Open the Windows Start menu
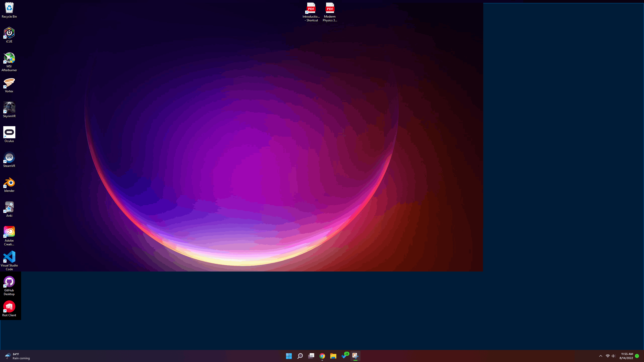This screenshot has height=362, width=644. [289, 356]
